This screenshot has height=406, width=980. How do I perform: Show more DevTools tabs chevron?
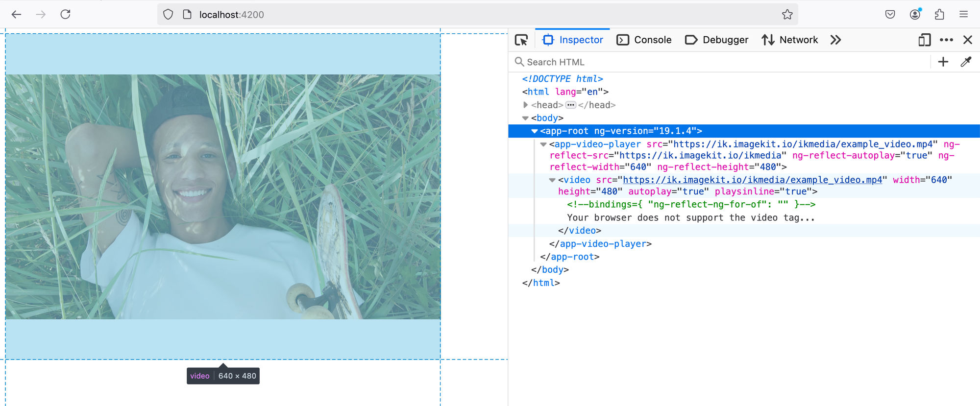pyautogui.click(x=835, y=40)
